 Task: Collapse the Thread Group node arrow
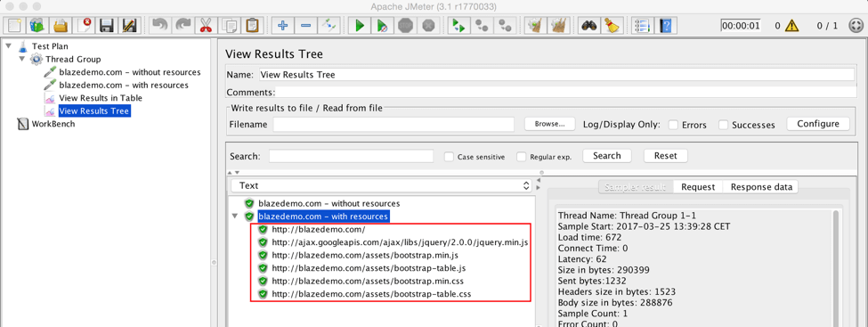[21, 59]
